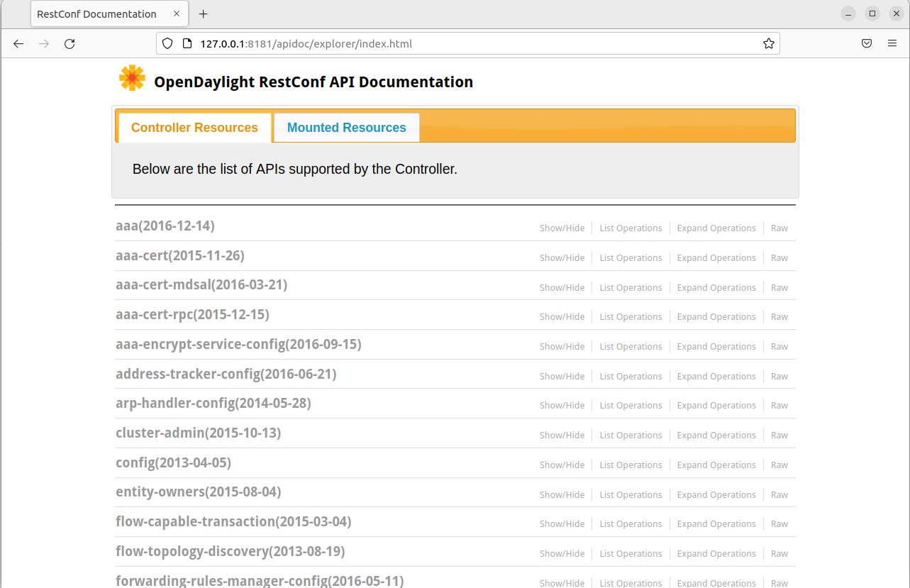List Operations for config(2013-04-05)
This screenshot has width=910, height=588.
(631, 465)
